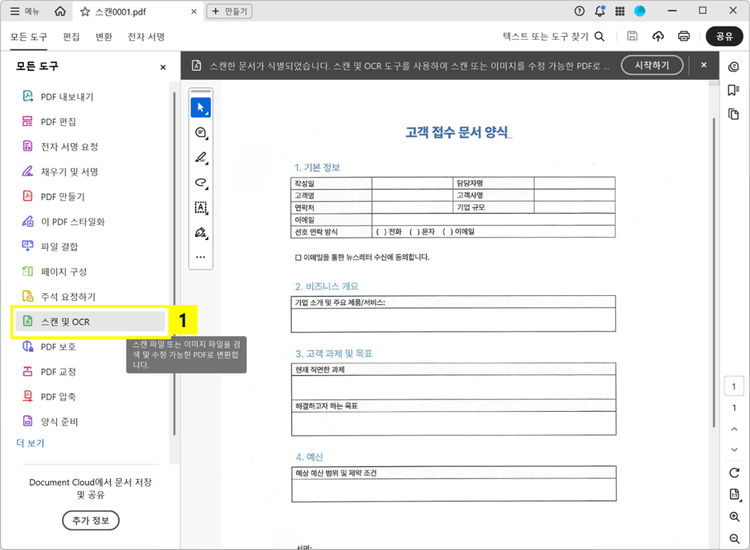750x550 pixels.
Task: Click 시작하기 in the scan banner
Action: coord(652,66)
